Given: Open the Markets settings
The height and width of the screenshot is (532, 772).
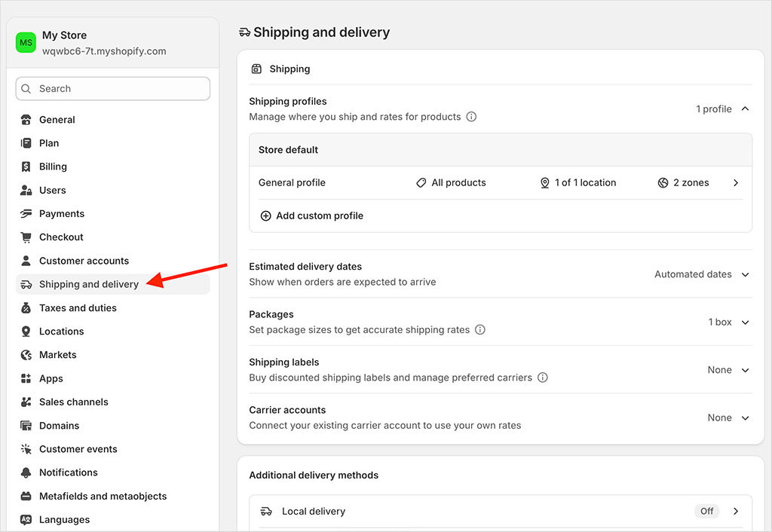Looking at the screenshot, I should pyautogui.click(x=113, y=355).
